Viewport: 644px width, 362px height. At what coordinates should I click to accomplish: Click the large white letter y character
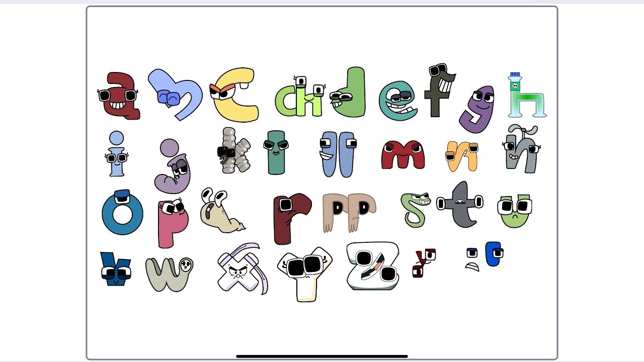[x=305, y=274]
